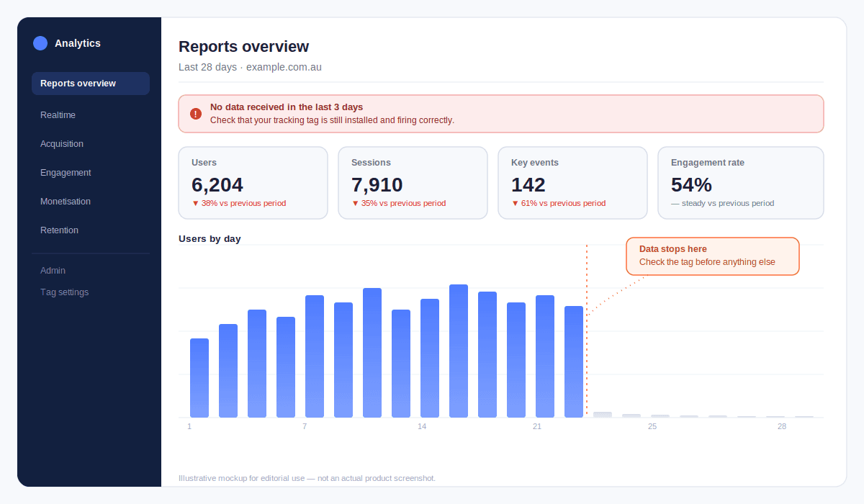
Task: Click the illustrative mockup footer note
Action: click(307, 478)
